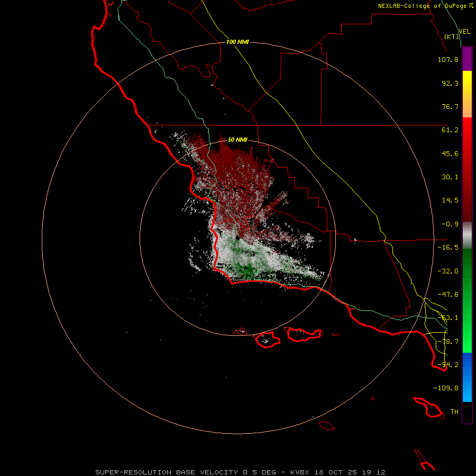Click the 61.2 velocity scale value
The image size is (476, 476).
450,130
